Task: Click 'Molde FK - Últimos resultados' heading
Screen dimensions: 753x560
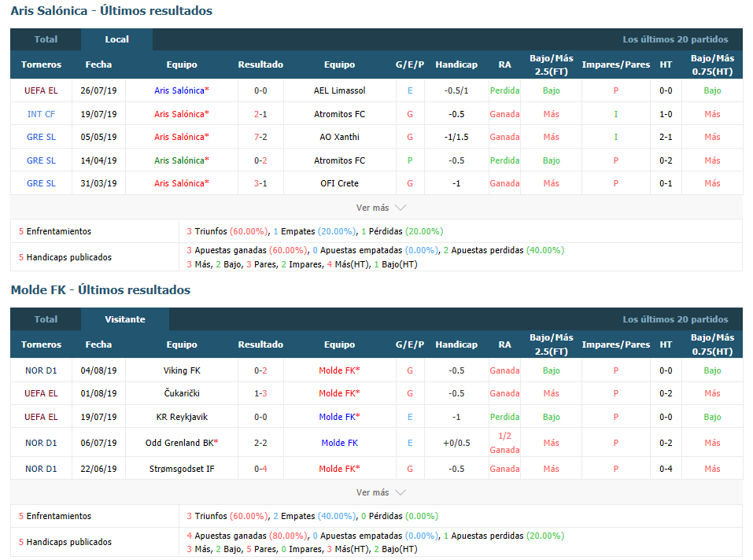Action: (x=101, y=290)
